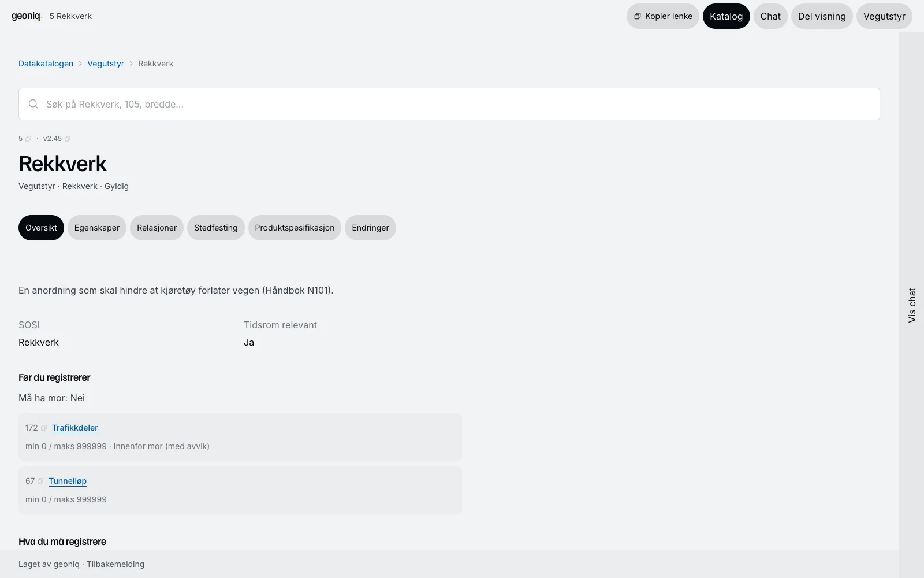Show the Stedfesting tab
This screenshot has height=578, width=924.
pos(216,228)
